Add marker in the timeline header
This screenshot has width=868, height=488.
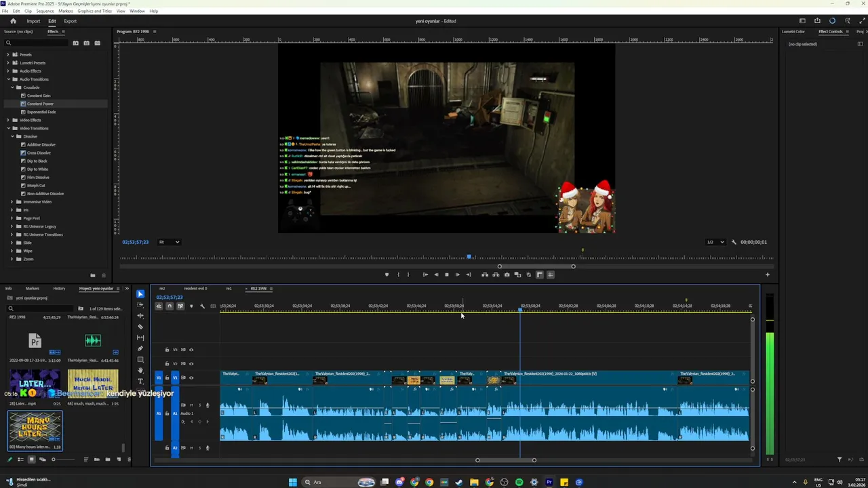pyautogui.click(x=191, y=306)
